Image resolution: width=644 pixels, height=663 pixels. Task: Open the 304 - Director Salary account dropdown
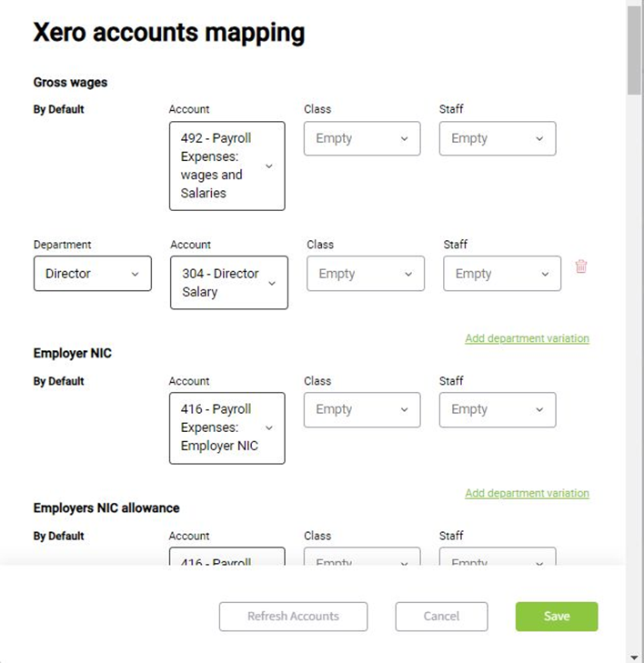click(229, 283)
